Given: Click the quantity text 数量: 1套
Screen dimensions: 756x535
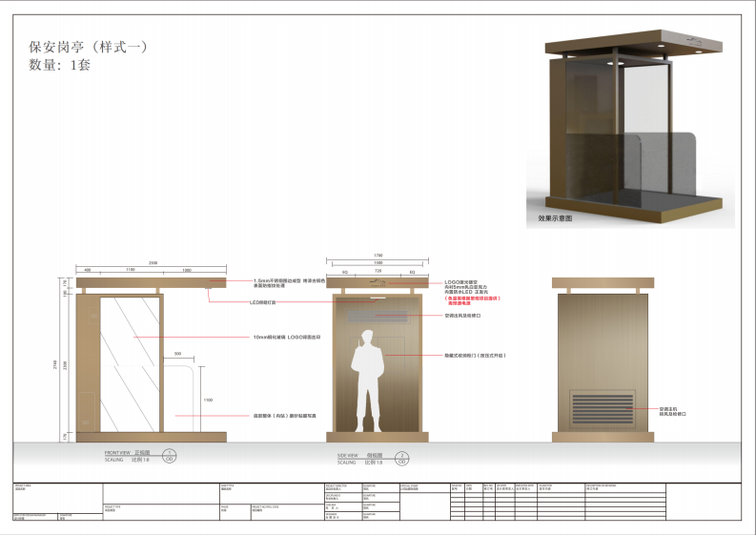Looking at the screenshot, I should point(59,66).
